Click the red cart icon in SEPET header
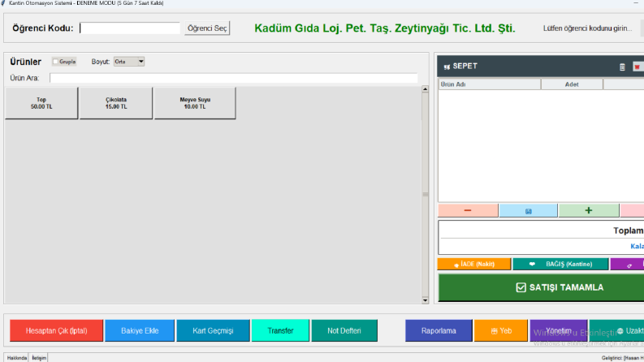This screenshot has height=362, width=644. coord(637,67)
